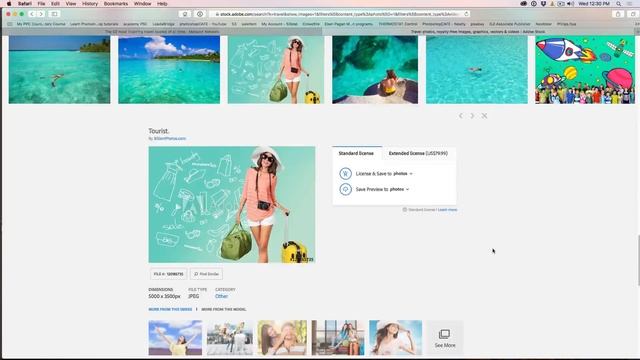Image resolution: width=640 pixels, height=360 pixels.
Task: Select the Extended license tab
Action: pyautogui.click(x=418, y=153)
